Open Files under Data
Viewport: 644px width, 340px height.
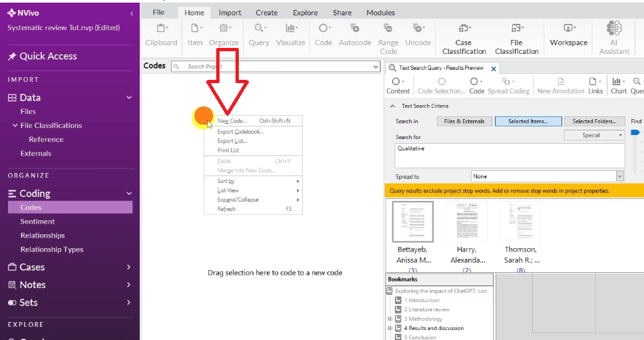point(28,111)
